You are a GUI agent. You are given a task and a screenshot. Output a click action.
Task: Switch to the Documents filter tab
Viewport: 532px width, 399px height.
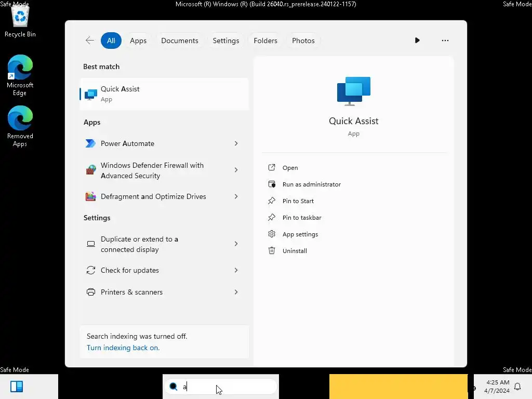point(179,41)
